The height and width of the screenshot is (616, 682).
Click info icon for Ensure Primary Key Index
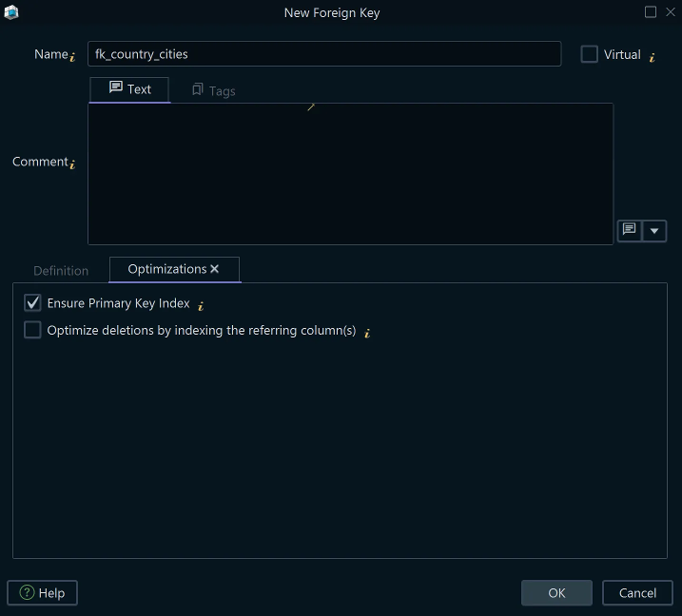pos(201,306)
